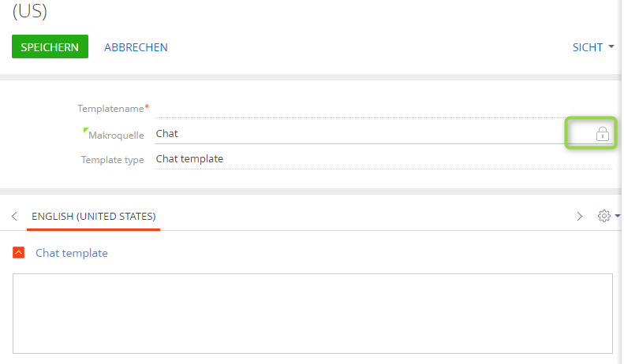Click the Template type label
Viewport: 624px width, 364px height.
pos(112,160)
